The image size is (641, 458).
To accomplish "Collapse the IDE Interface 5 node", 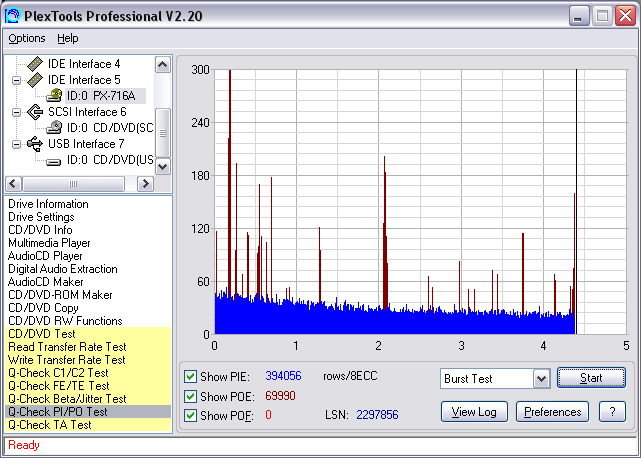I will 16,80.
